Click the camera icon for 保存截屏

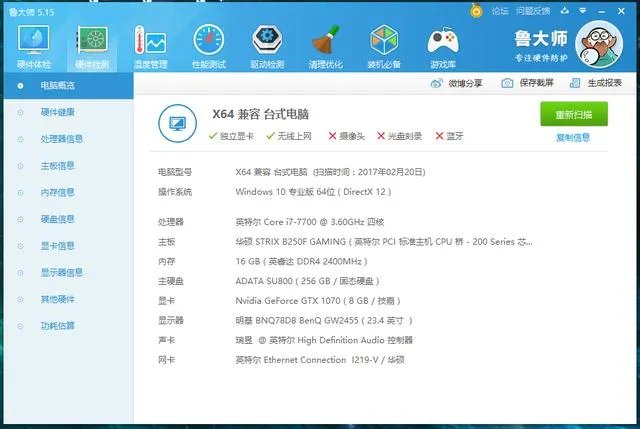(x=507, y=83)
